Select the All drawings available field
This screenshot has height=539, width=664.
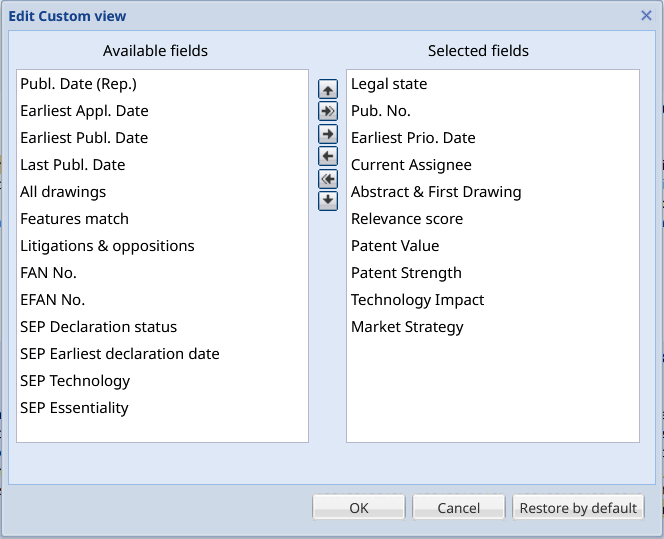63,192
